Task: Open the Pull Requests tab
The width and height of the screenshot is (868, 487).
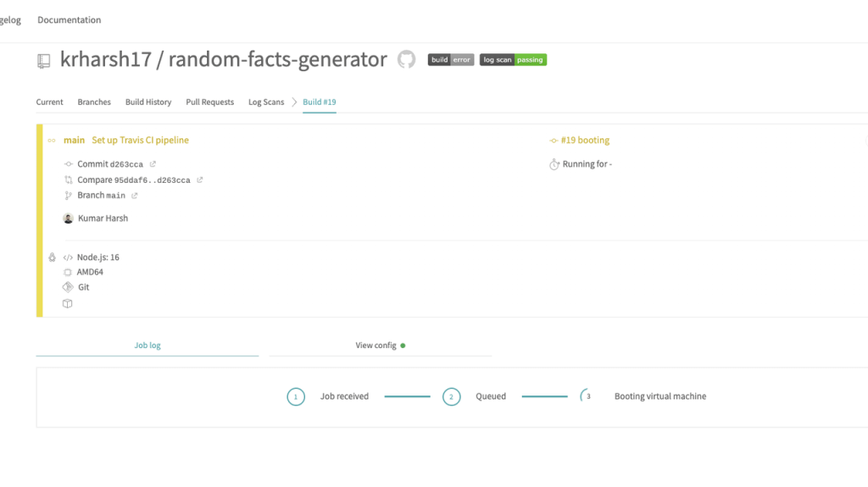Action: (210, 102)
